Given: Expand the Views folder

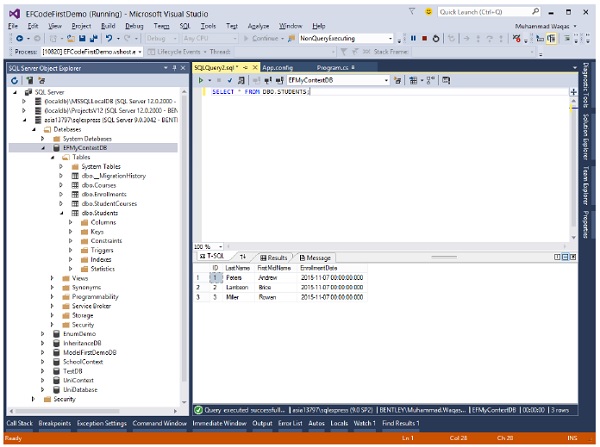Looking at the screenshot, I should tap(52, 278).
